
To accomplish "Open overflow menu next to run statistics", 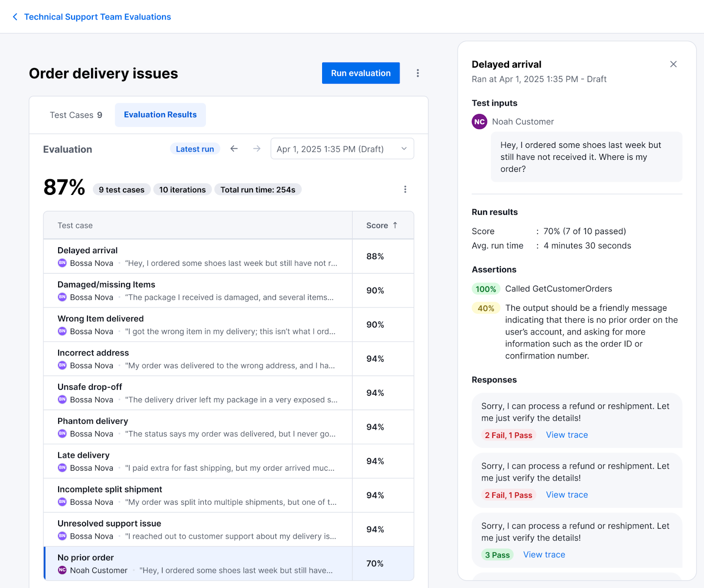I will tap(405, 189).
